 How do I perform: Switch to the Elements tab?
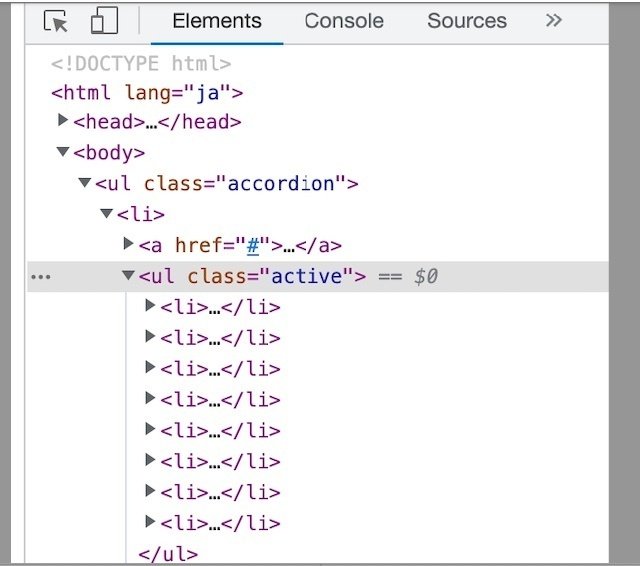click(x=217, y=21)
